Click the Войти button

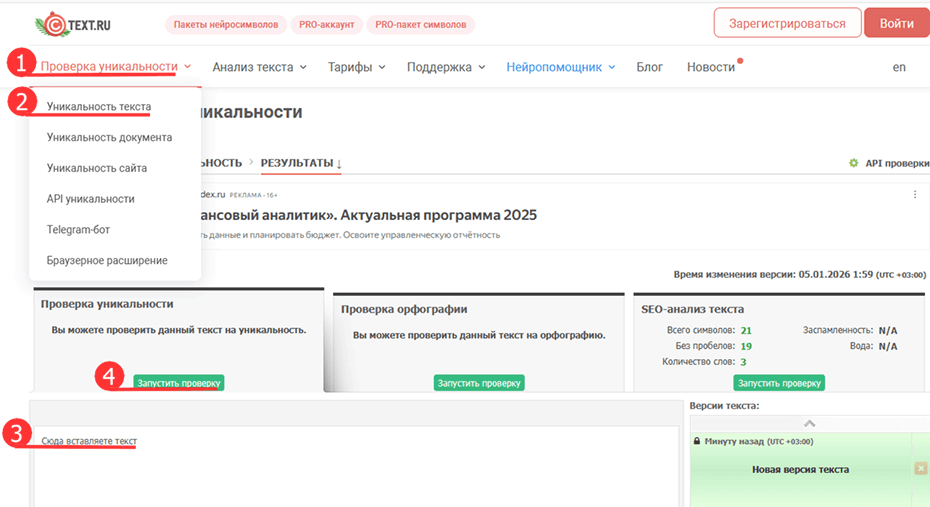pyautogui.click(x=897, y=24)
